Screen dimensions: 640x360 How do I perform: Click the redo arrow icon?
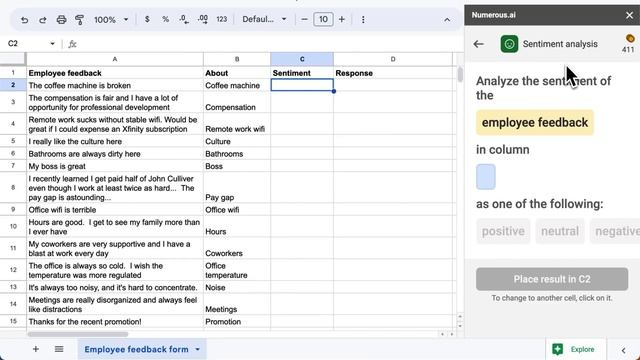click(42, 20)
